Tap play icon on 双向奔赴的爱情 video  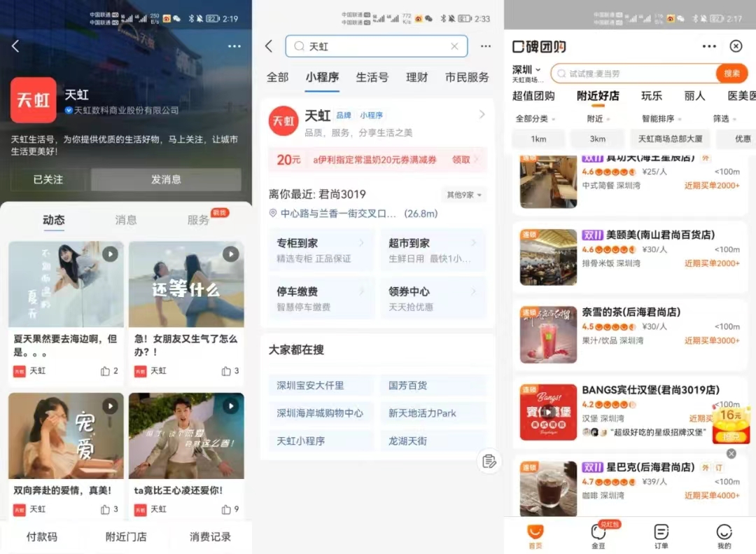[110, 406]
